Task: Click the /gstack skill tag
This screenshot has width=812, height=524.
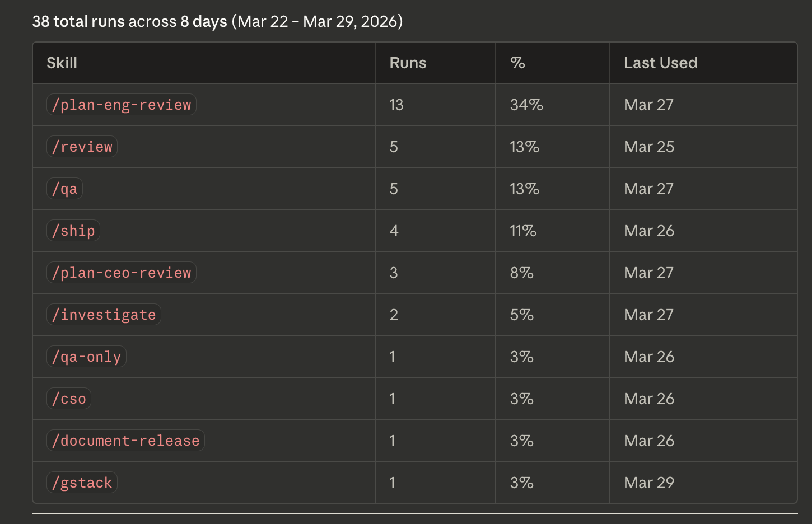Action: [x=82, y=483]
